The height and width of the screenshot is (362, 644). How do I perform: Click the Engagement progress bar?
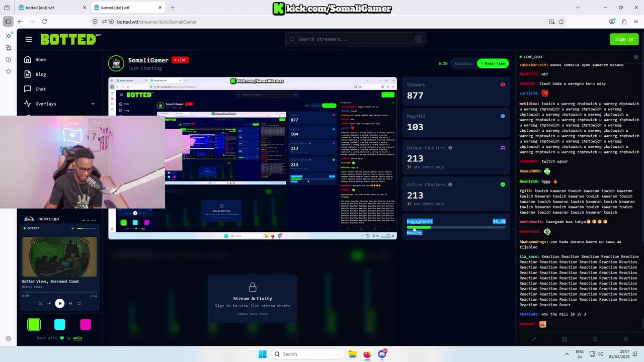[456, 227]
